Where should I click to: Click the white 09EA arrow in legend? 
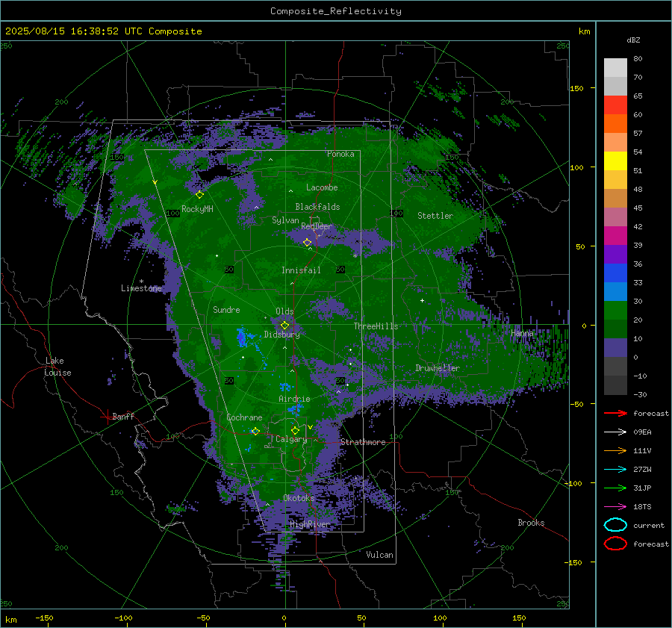(615, 432)
